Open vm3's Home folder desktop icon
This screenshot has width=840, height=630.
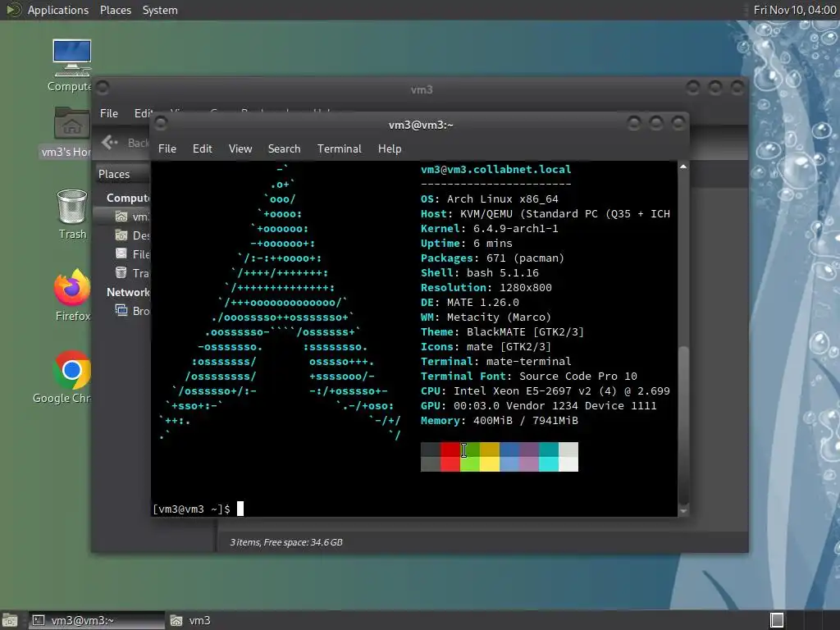pos(71,123)
